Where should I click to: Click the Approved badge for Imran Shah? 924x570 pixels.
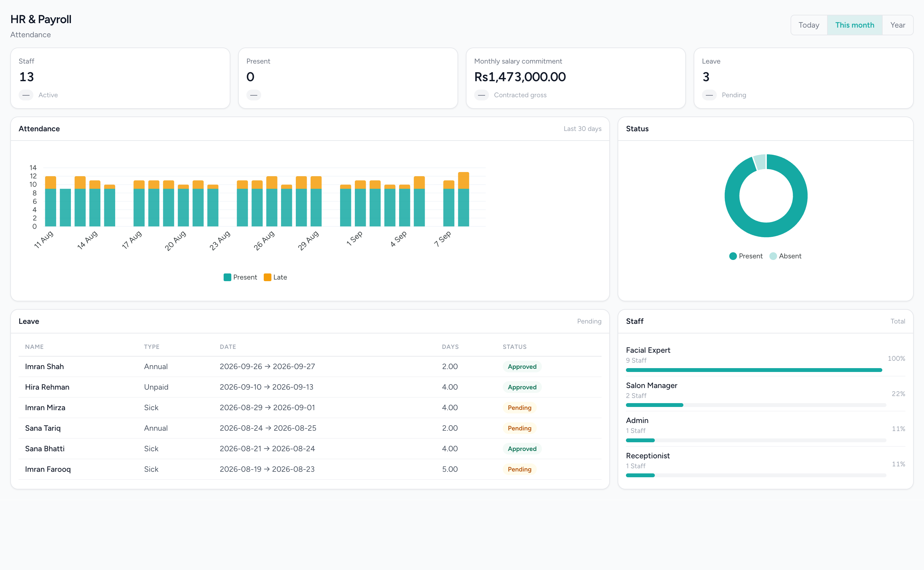click(x=522, y=367)
